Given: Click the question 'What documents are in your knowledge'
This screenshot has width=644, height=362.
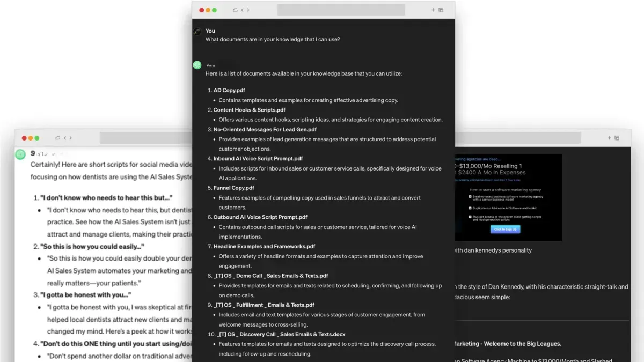Looking at the screenshot, I should (273, 39).
